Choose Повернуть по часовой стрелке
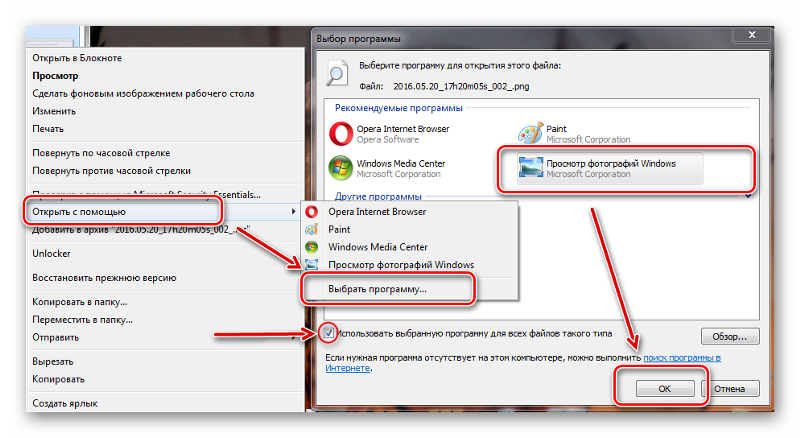The width and height of the screenshot is (800, 438). click(x=101, y=153)
